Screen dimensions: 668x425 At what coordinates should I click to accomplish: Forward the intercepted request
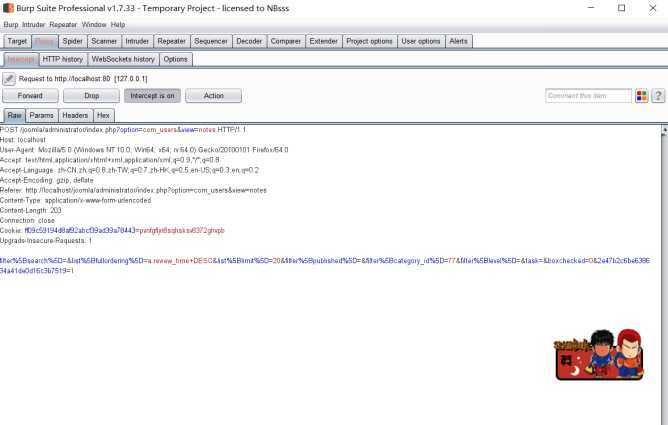(30, 96)
